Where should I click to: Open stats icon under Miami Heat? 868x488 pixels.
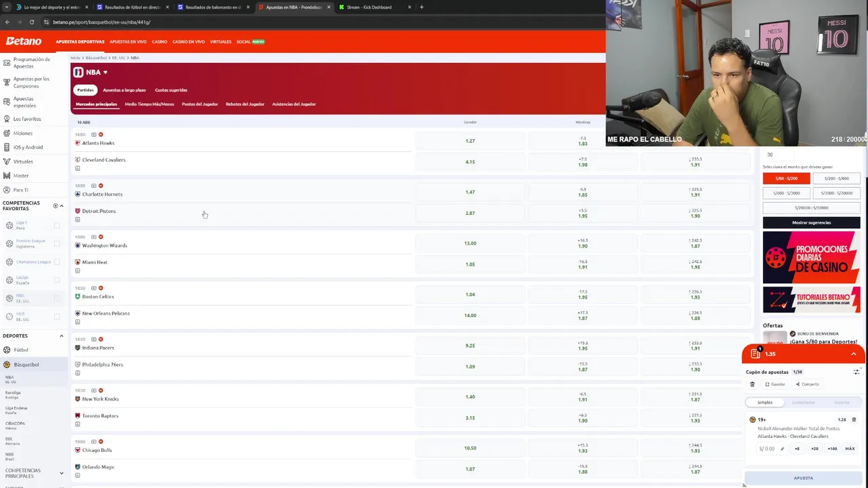77,270
